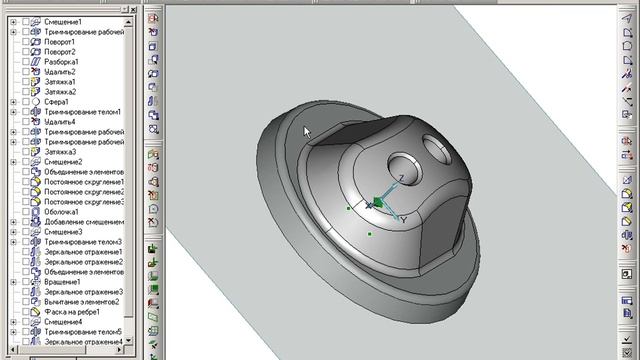
Task: Click the fillet icon beside Постоянное скругление1
Action: (x=36, y=182)
